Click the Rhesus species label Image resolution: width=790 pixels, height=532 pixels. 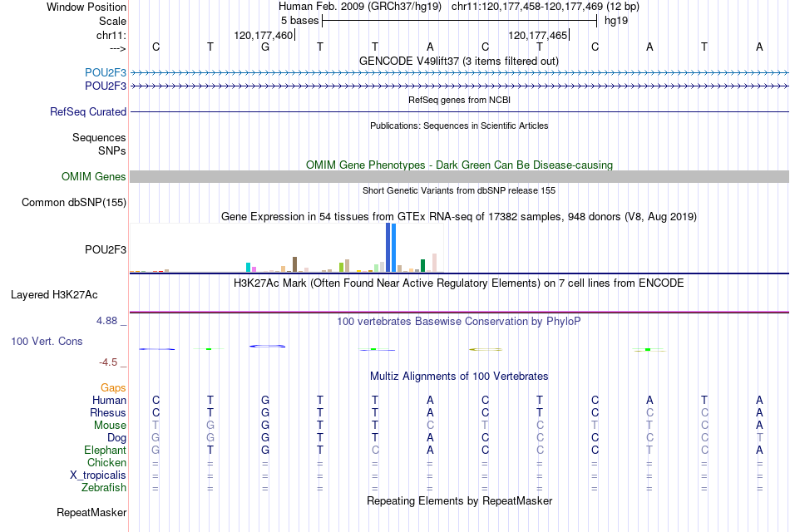pyautogui.click(x=108, y=412)
